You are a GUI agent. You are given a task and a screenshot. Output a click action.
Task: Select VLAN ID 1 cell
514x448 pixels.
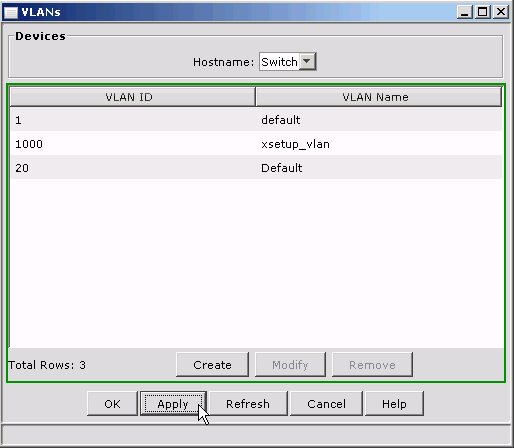(x=133, y=120)
